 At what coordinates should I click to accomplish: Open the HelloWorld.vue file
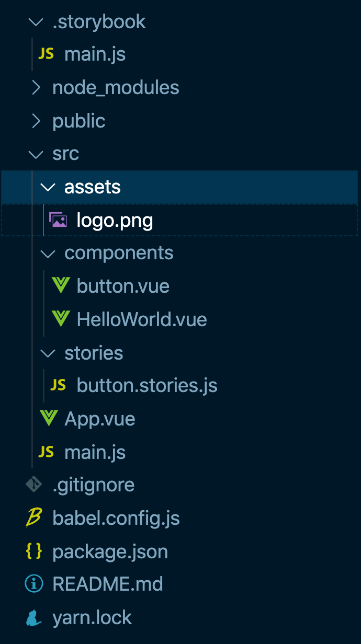pos(141,319)
